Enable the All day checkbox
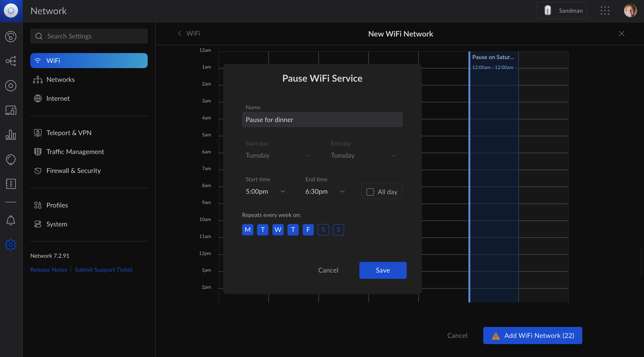The width and height of the screenshot is (644, 357). [370, 192]
